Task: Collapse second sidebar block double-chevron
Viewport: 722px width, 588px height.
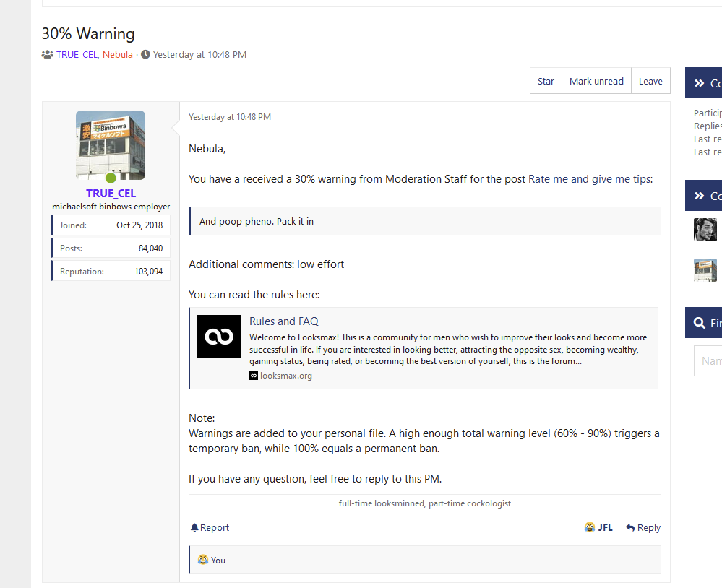Action: click(x=700, y=196)
